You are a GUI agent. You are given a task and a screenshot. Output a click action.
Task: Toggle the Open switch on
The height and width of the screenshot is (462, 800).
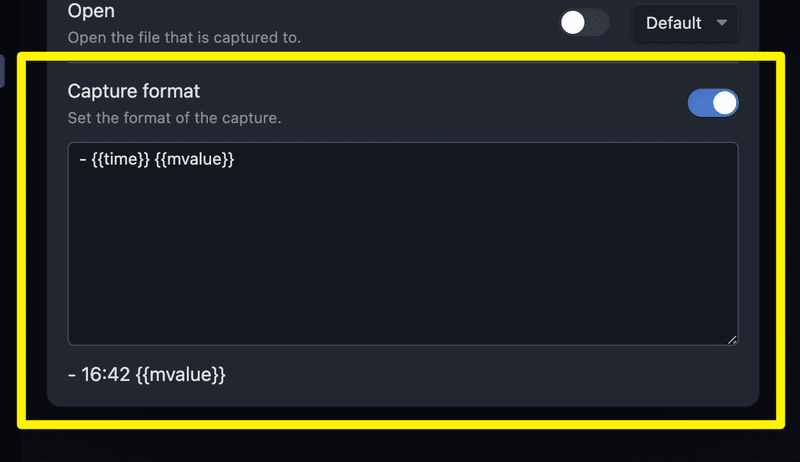[584, 23]
